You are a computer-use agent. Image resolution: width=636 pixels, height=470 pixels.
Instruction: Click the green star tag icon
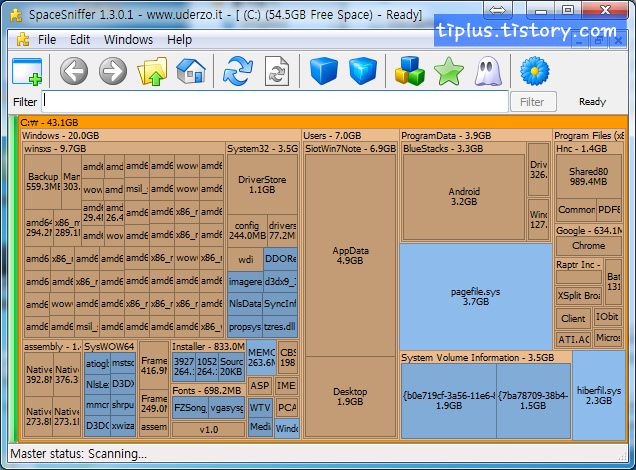pyautogui.click(x=449, y=71)
